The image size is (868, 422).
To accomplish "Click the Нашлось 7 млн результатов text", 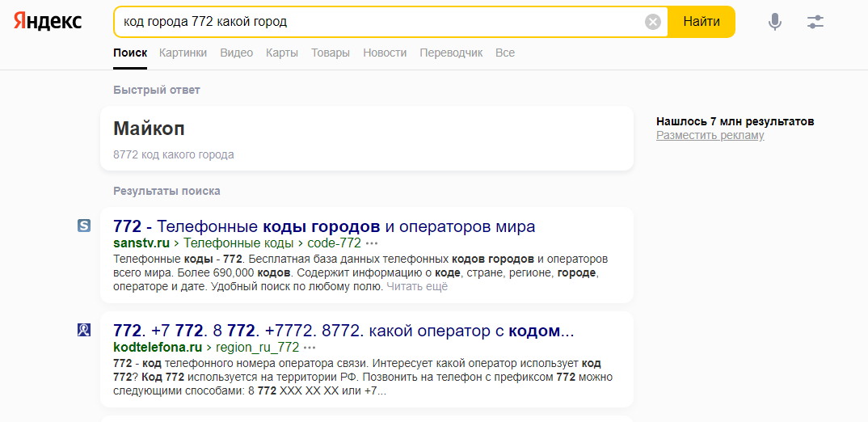I will pyautogui.click(x=735, y=122).
